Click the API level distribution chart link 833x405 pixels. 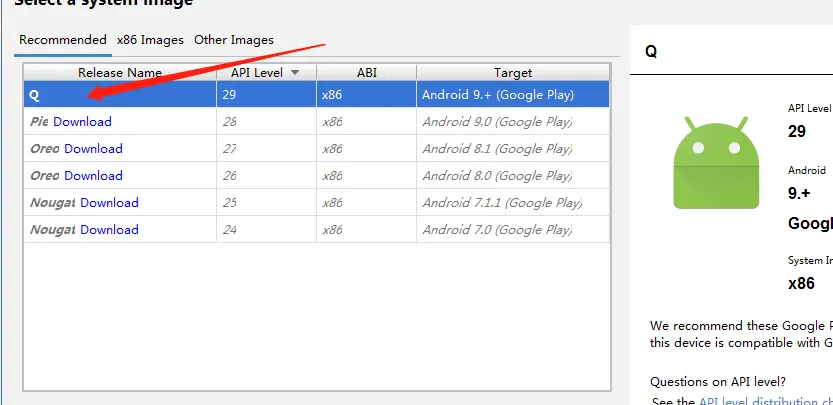[766, 401]
